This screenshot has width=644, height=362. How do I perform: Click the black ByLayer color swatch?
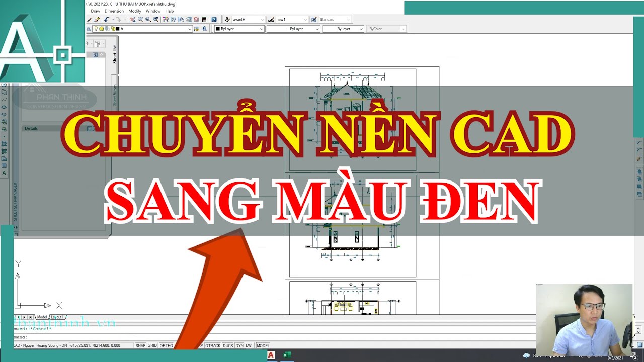[218, 29]
